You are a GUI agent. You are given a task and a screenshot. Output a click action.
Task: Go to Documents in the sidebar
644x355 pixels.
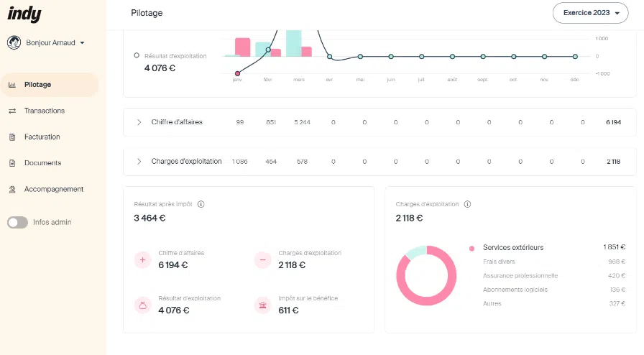[42, 163]
